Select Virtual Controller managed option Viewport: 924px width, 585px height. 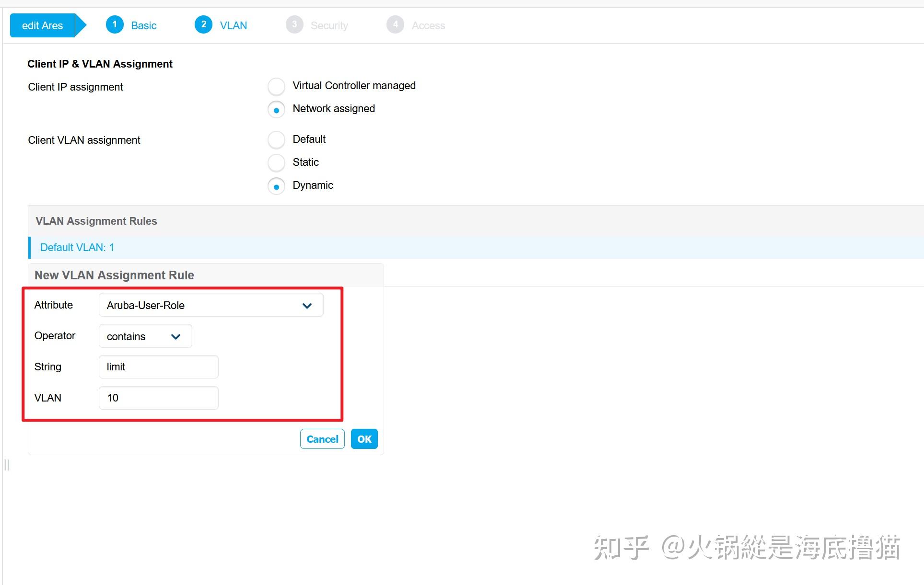[x=276, y=86]
